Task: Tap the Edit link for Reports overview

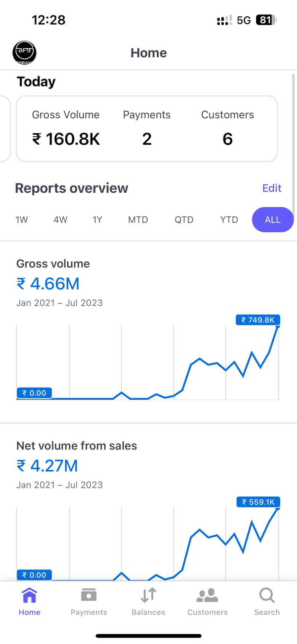Action: click(272, 188)
